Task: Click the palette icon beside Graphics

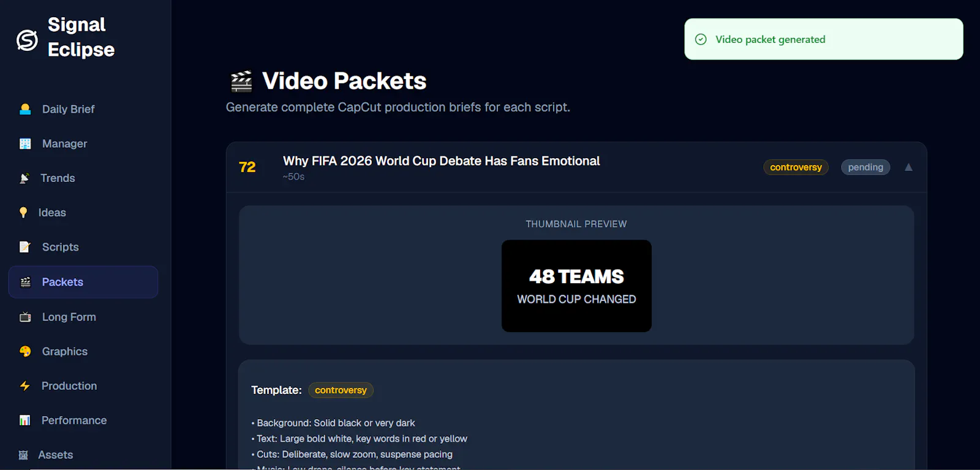Action: click(25, 351)
